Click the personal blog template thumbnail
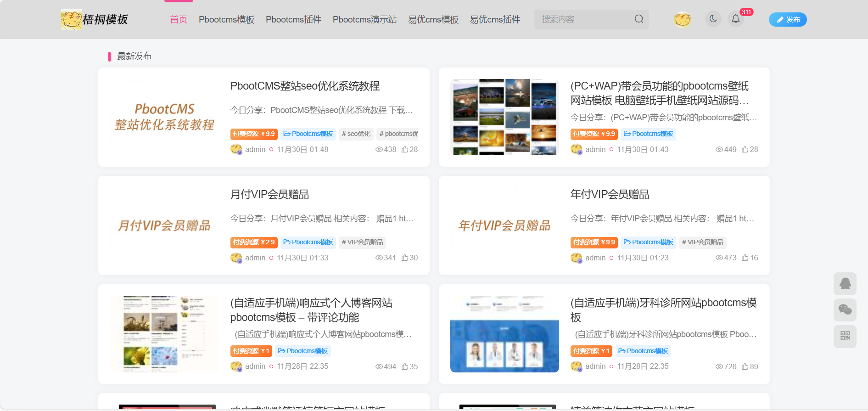Image resolution: width=868 pixels, height=411 pixels. [164, 334]
